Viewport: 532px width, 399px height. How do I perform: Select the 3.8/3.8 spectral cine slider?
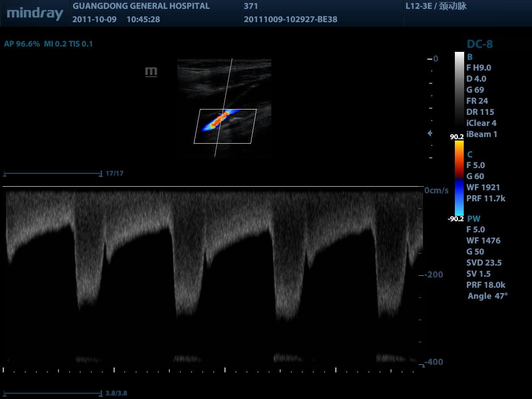point(53,393)
